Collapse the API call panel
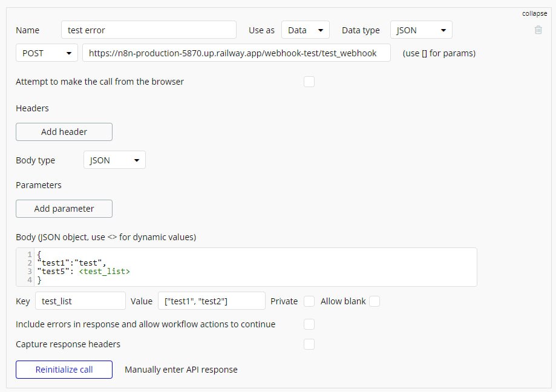 click(x=534, y=13)
